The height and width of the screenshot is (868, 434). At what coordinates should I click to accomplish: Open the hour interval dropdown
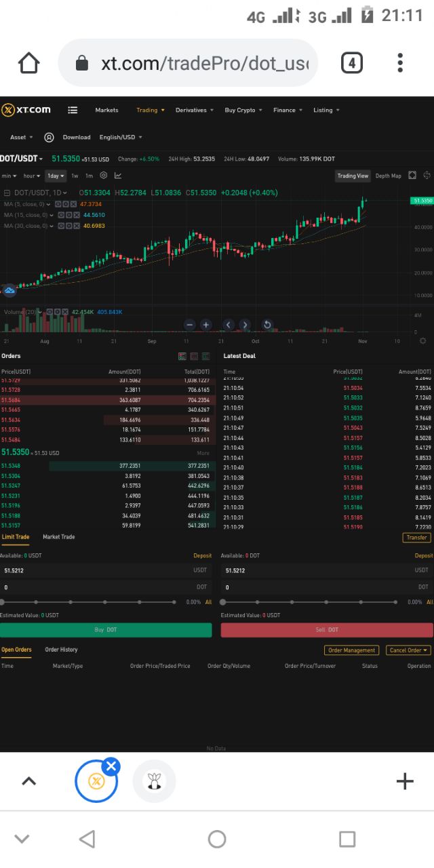click(32, 176)
